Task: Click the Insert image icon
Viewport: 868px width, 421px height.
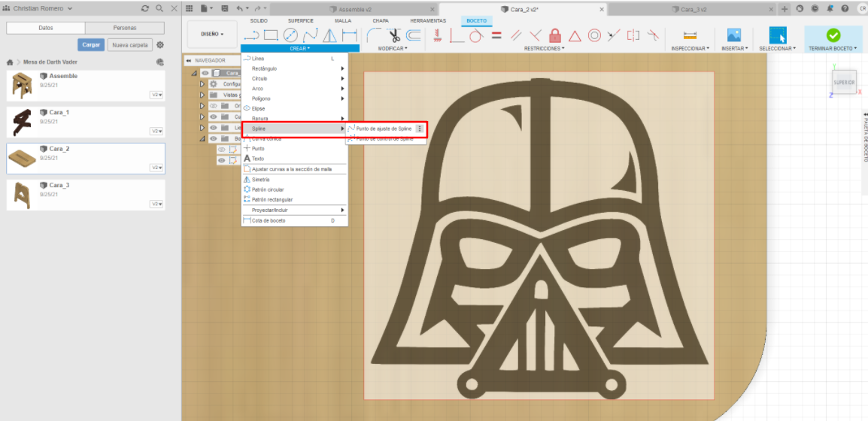Action: pos(734,35)
